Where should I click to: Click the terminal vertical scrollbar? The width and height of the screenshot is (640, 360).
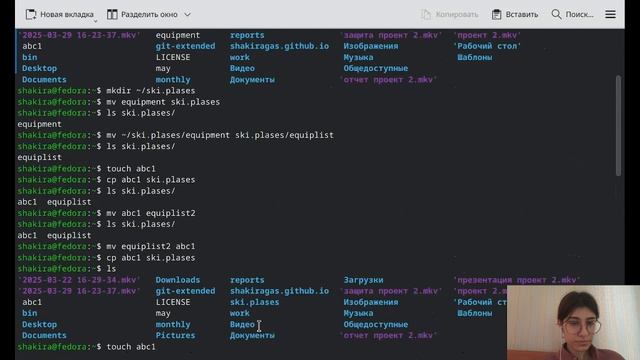point(618,126)
